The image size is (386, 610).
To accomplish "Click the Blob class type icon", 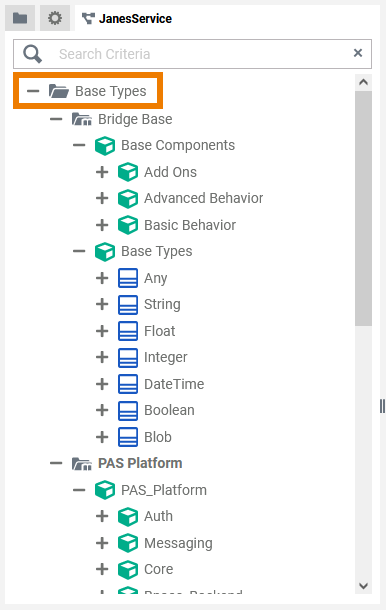I will point(128,437).
